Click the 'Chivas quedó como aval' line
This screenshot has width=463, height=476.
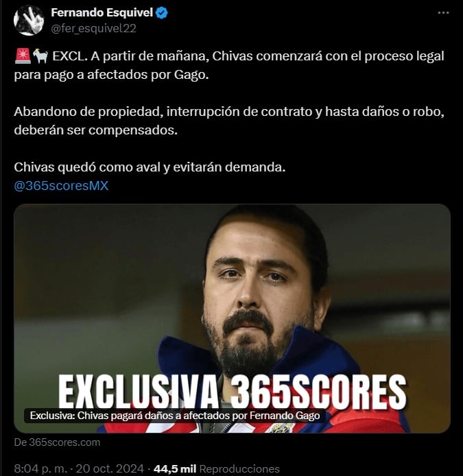(150, 167)
